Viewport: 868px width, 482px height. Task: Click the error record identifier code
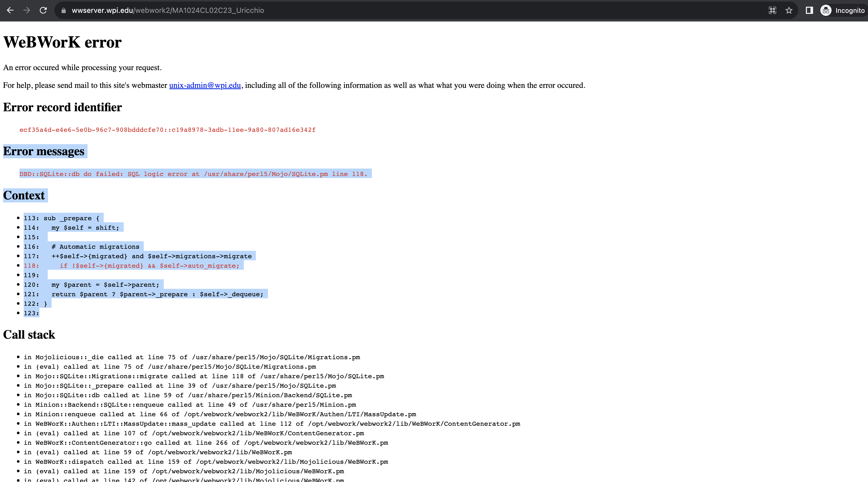tap(168, 129)
